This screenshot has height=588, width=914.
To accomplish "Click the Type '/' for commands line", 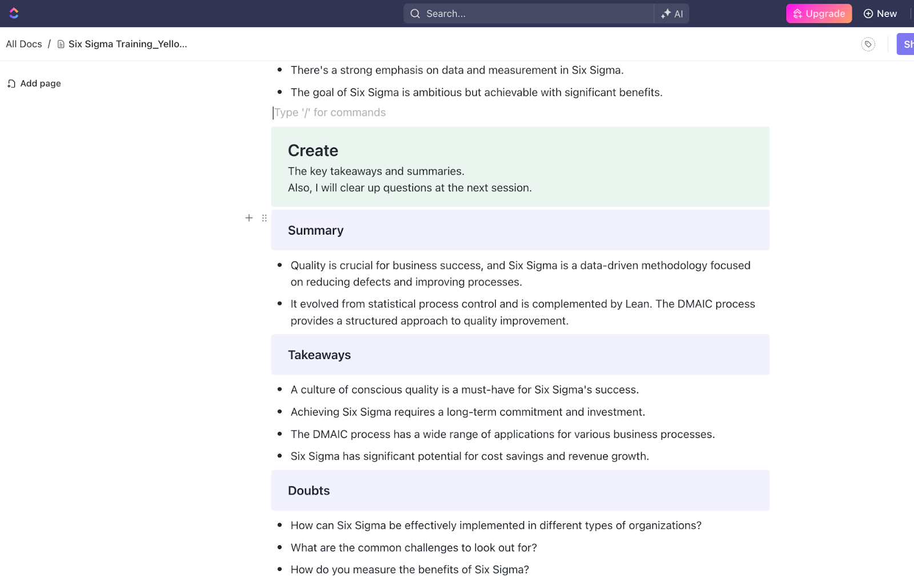I will coord(330,112).
